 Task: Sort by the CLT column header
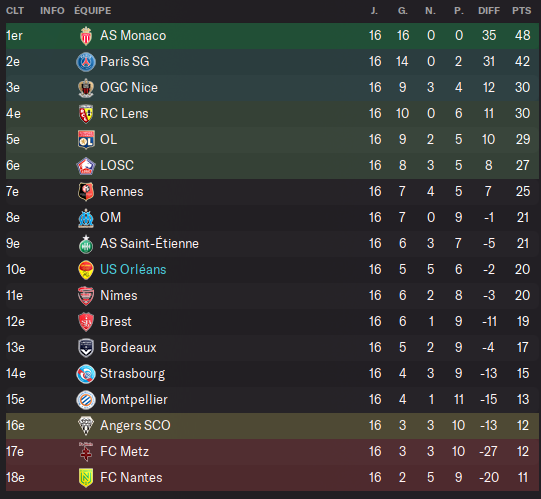pyautogui.click(x=15, y=11)
